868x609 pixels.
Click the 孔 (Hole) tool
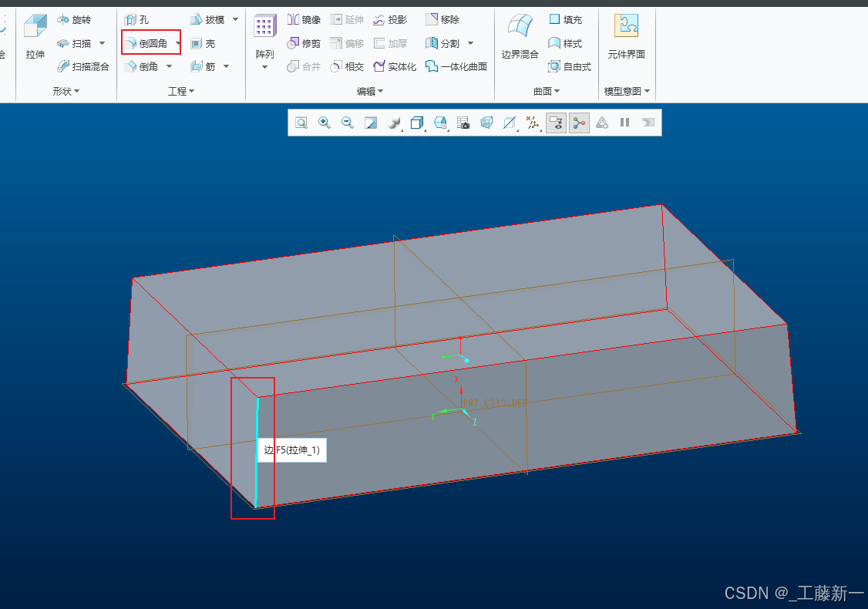(136, 20)
